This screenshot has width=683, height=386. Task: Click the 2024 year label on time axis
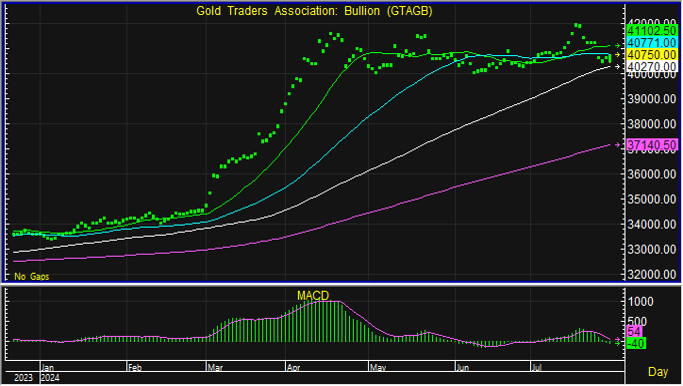50,378
